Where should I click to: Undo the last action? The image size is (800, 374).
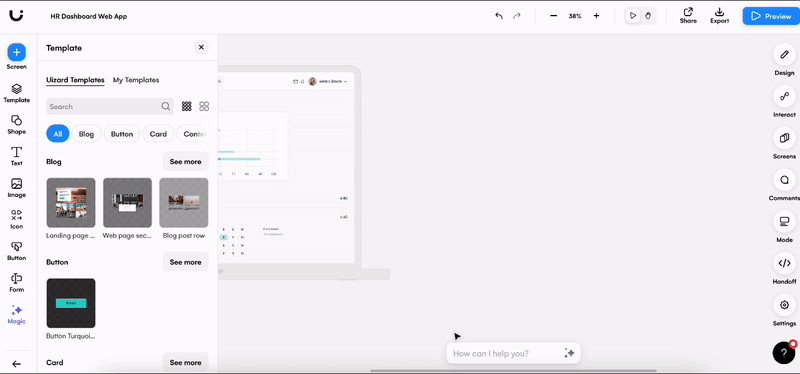point(499,16)
